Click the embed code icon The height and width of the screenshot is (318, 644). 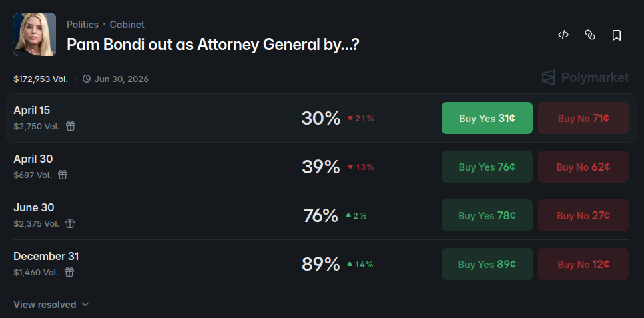tap(563, 35)
